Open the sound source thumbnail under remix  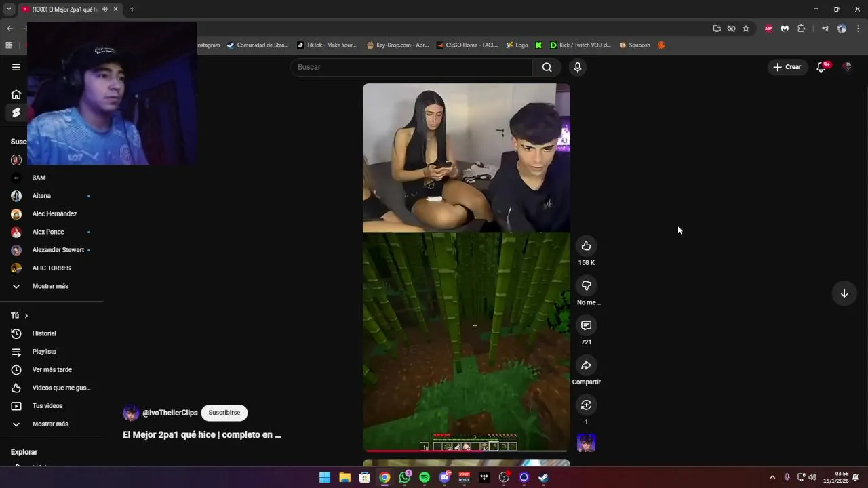pos(586,443)
